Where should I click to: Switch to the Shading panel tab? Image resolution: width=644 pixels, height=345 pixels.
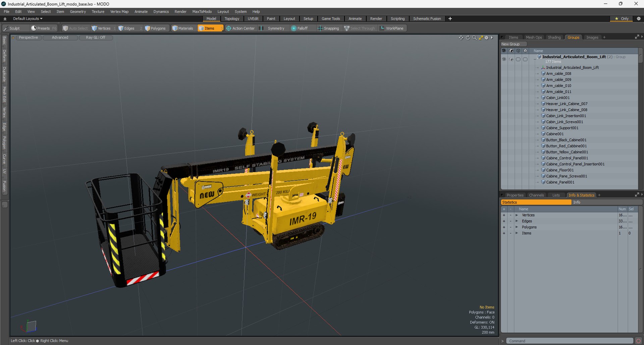click(x=554, y=38)
